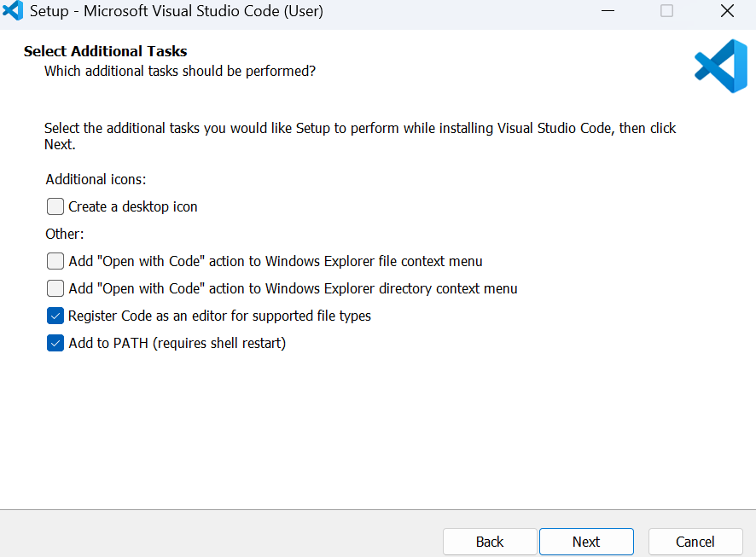This screenshot has height=557, width=756.
Task: Click the 'Select Additional Tasks' heading
Action: pos(105,51)
